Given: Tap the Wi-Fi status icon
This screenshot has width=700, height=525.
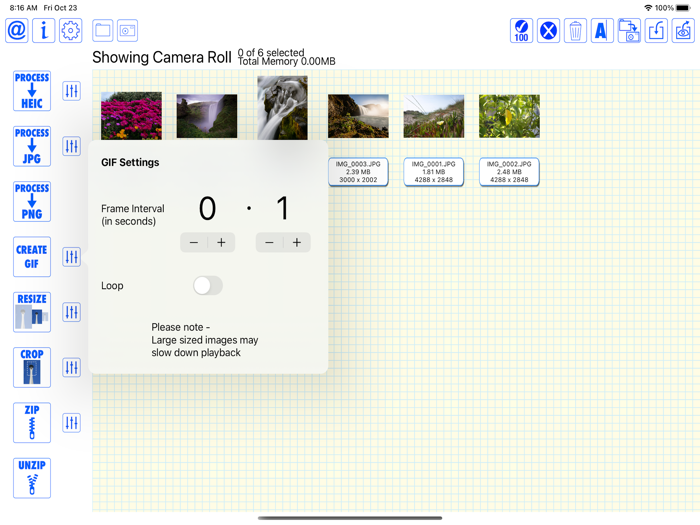Looking at the screenshot, I should click(648, 8).
